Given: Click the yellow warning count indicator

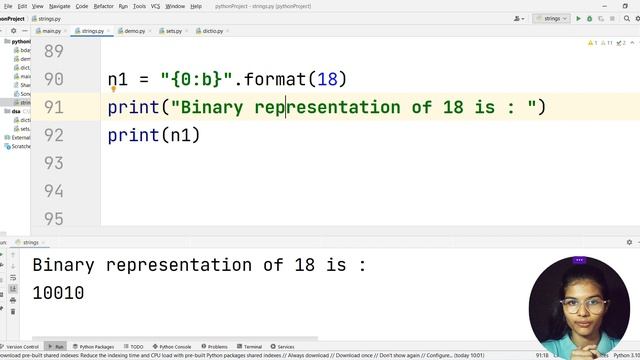Looking at the screenshot, I should [592, 43].
